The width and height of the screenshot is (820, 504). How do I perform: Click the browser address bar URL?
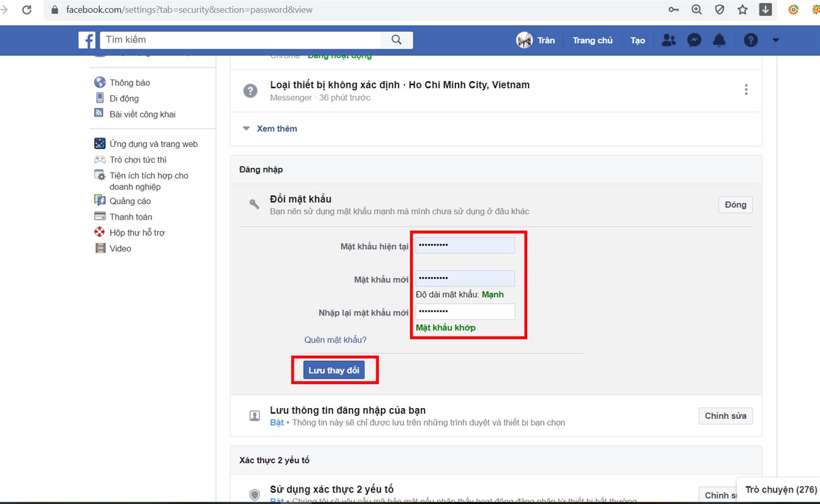pyautogui.click(x=189, y=9)
